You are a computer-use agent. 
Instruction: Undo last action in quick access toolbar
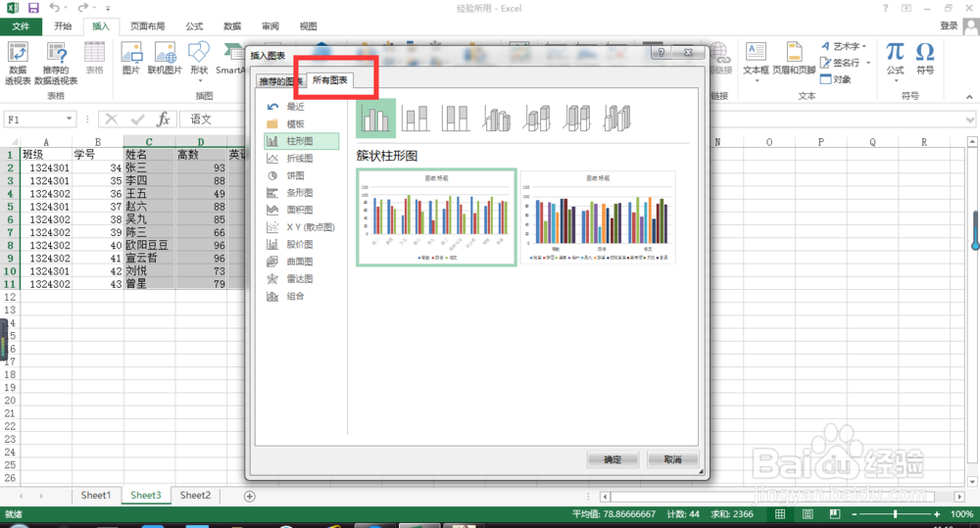54,8
